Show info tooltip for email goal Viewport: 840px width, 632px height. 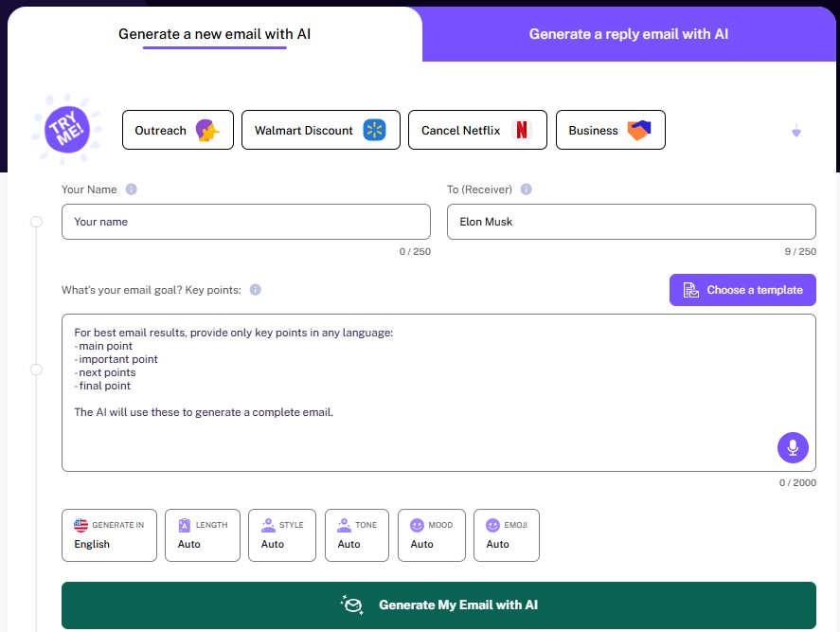(256, 289)
